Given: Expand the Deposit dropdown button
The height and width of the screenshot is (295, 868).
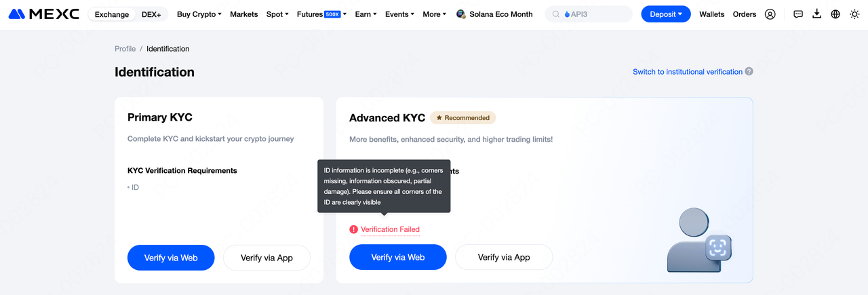Looking at the screenshot, I should [x=666, y=14].
